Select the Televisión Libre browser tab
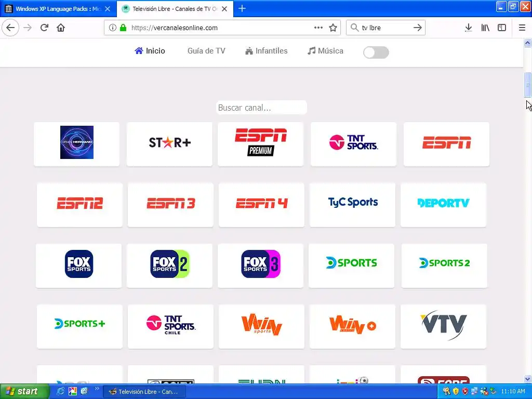 tap(175, 9)
